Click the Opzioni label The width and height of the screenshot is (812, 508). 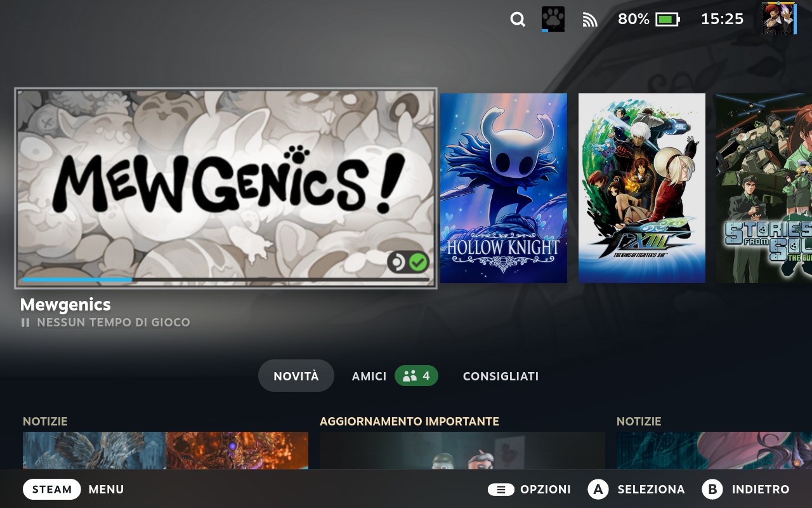click(x=546, y=490)
